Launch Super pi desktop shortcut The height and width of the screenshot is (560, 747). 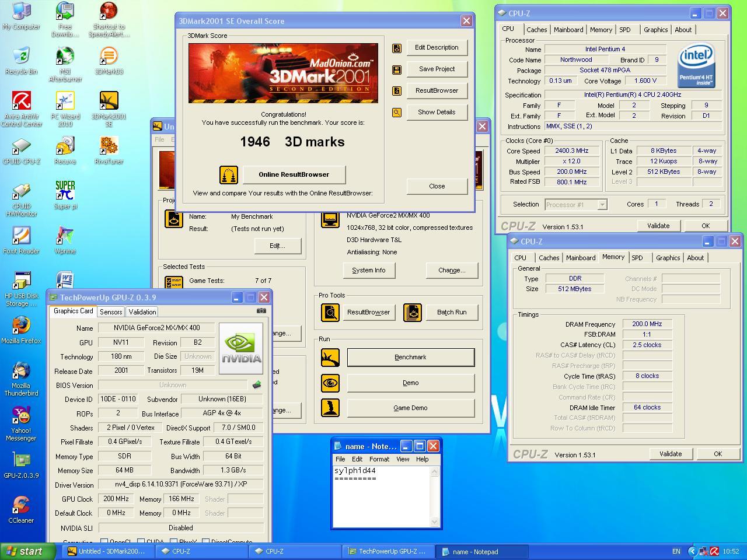[x=65, y=195]
